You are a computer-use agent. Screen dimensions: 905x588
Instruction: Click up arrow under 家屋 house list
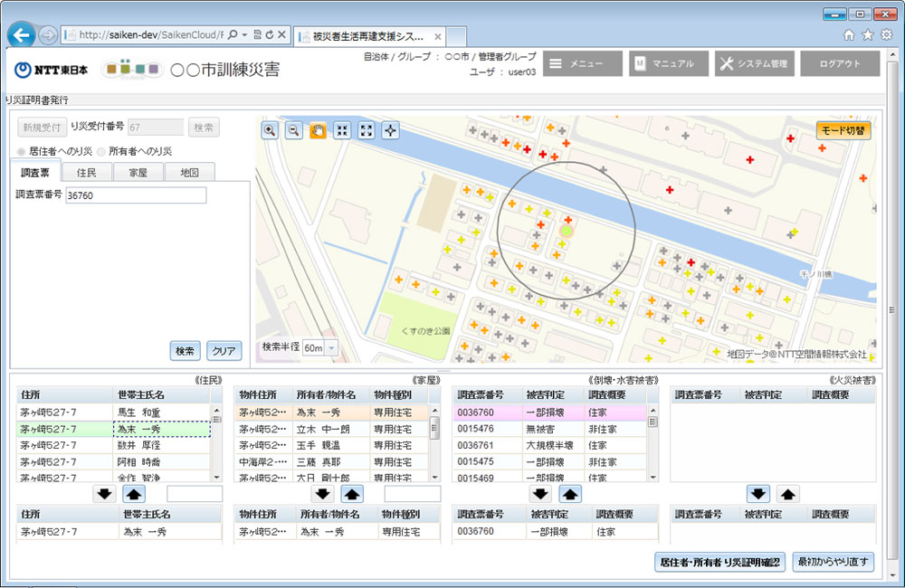[351, 494]
